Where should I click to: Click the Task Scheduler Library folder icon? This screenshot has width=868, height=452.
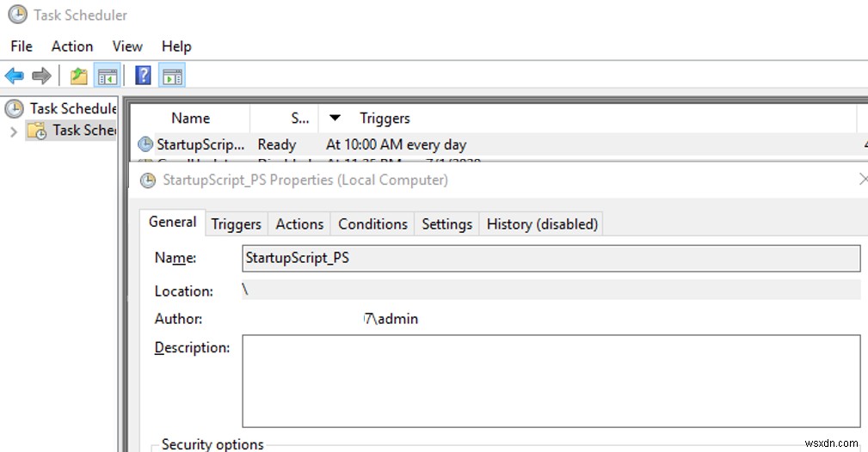(37, 131)
